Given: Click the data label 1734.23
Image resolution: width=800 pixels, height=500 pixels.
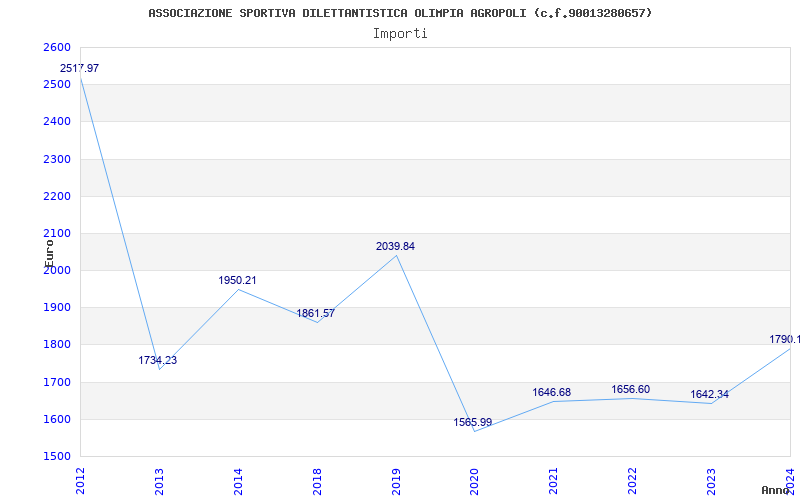Looking at the screenshot, I should click(x=158, y=360).
